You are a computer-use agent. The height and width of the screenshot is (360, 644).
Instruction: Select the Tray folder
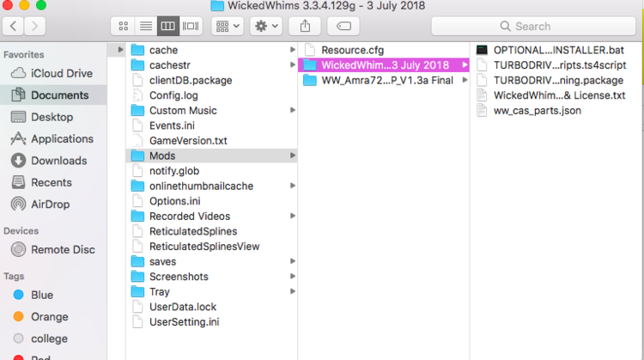click(212, 292)
